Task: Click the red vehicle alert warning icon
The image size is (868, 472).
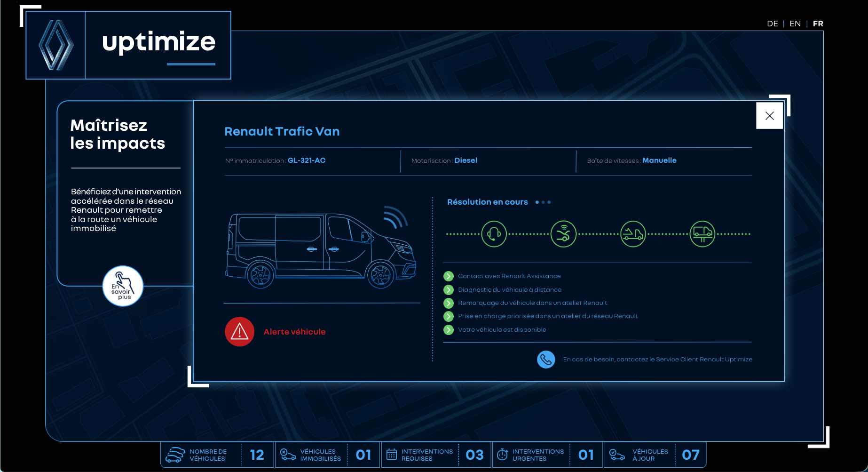Action: [240, 332]
